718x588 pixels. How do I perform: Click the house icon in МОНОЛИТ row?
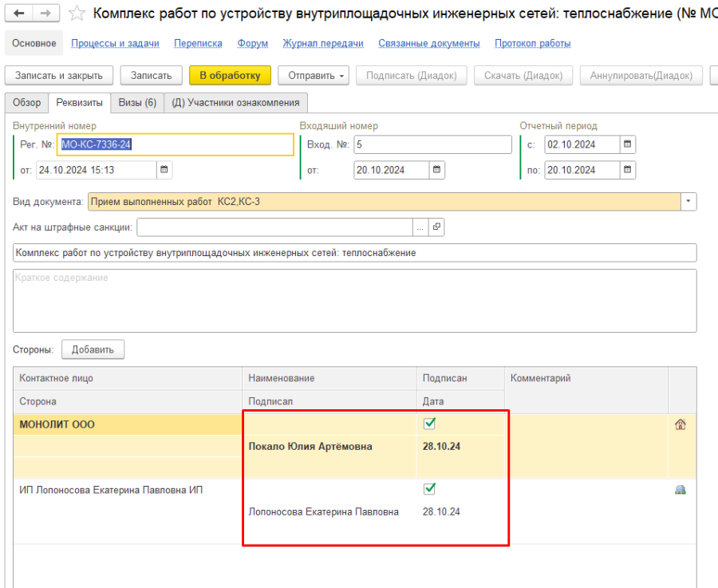(x=681, y=424)
